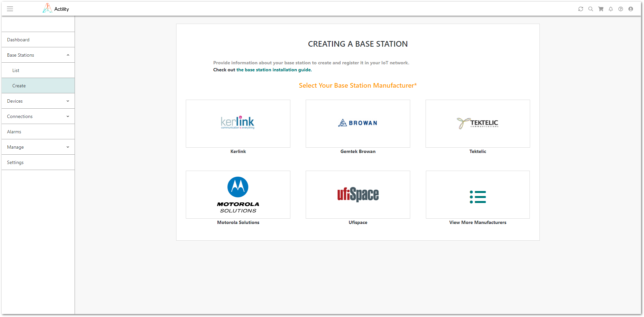Open the Alarms page
This screenshot has width=644, height=317.
(14, 131)
